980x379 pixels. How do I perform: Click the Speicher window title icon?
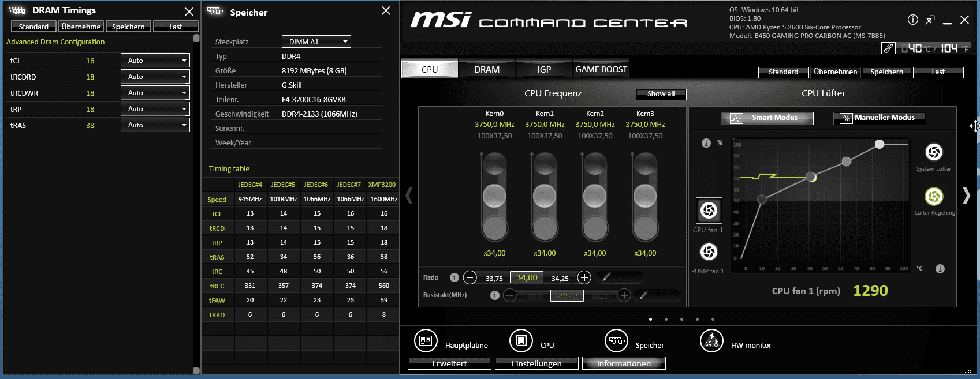(215, 11)
